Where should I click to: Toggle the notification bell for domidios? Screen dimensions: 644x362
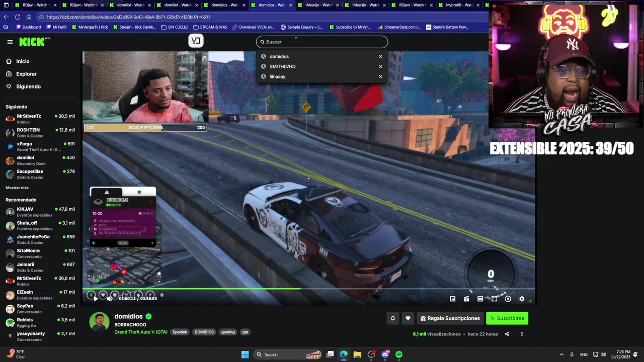pyautogui.click(x=393, y=318)
